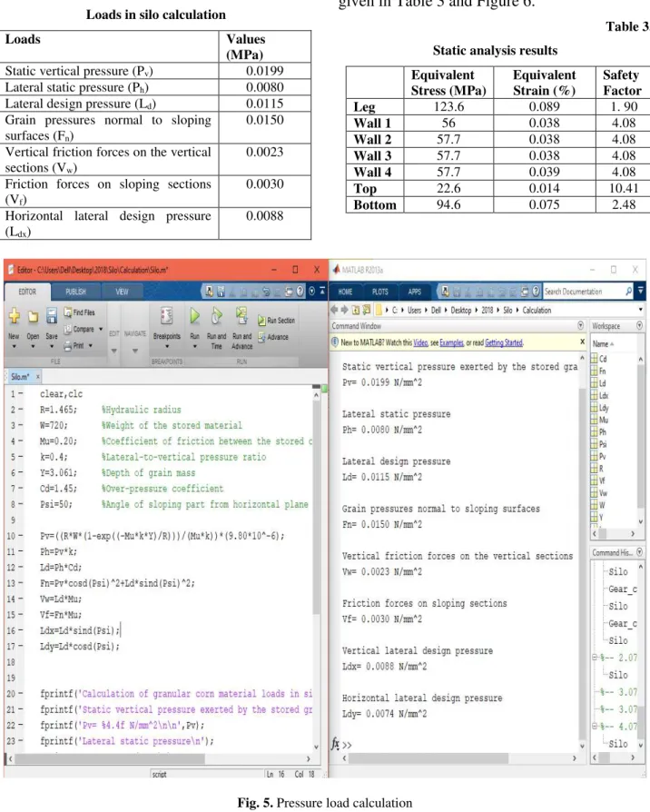Click Run Section in the Editor ribbon
This screenshot has width=650, height=812.
[276, 321]
